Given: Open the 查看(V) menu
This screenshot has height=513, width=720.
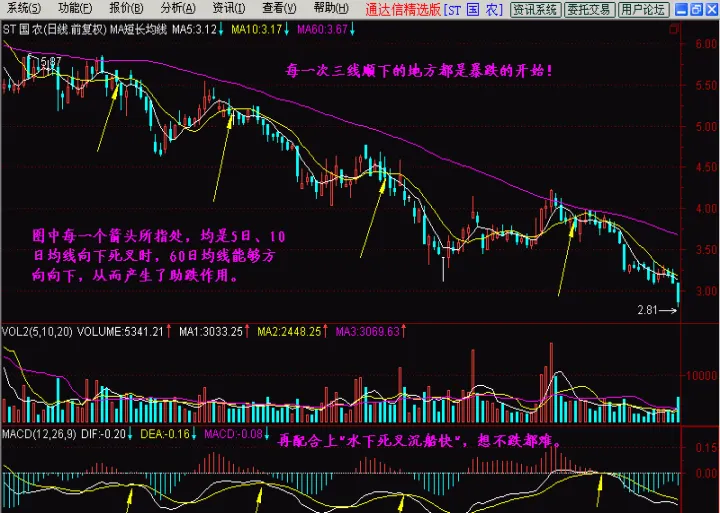Looking at the screenshot, I should pyautogui.click(x=282, y=10).
